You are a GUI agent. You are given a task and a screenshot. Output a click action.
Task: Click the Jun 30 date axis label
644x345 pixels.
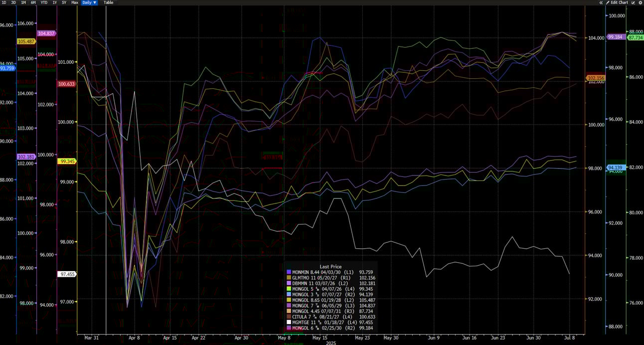(x=534, y=338)
